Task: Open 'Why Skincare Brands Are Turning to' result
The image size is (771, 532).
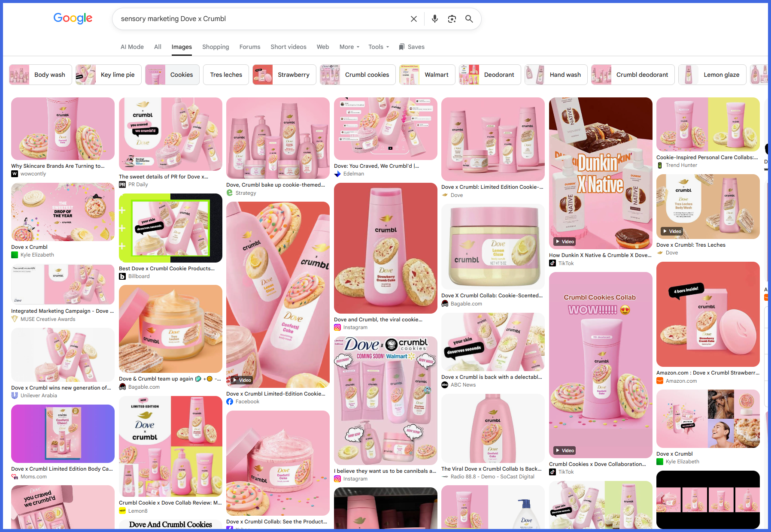Action: click(x=58, y=166)
